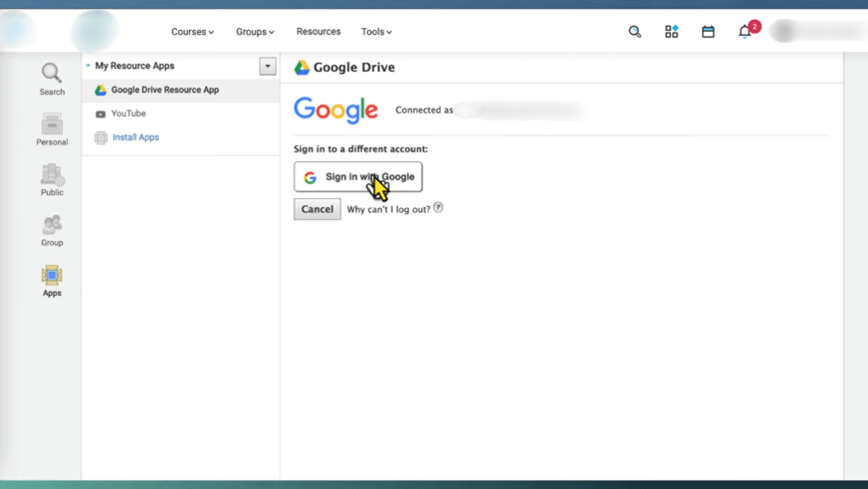Screen dimensions: 868x489
Task: Open the My Resource Apps options dropdown
Action: (268, 66)
